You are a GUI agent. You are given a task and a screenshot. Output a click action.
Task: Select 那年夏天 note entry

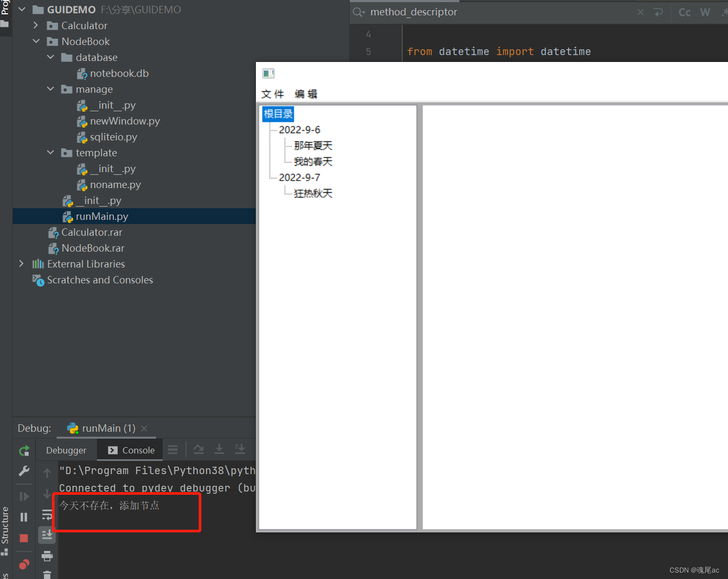tap(313, 146)
